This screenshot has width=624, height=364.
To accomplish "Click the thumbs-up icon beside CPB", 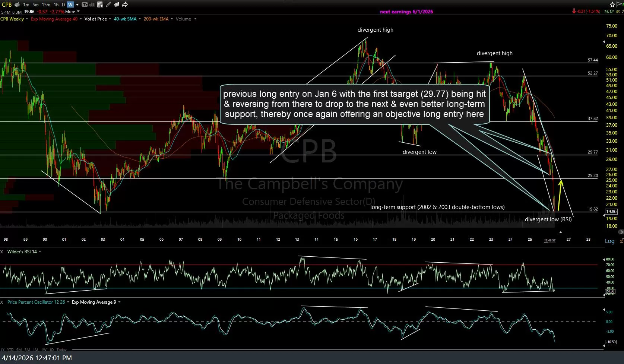I will 17,4.
